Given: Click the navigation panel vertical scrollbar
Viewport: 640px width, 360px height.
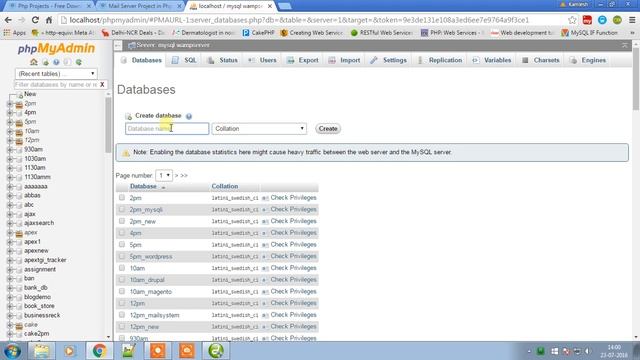Looking at the screenshot, I should 108,125.
